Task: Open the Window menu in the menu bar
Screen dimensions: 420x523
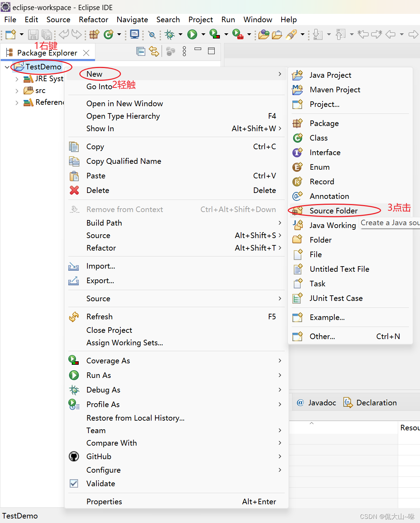Action: tap(258, 20)
